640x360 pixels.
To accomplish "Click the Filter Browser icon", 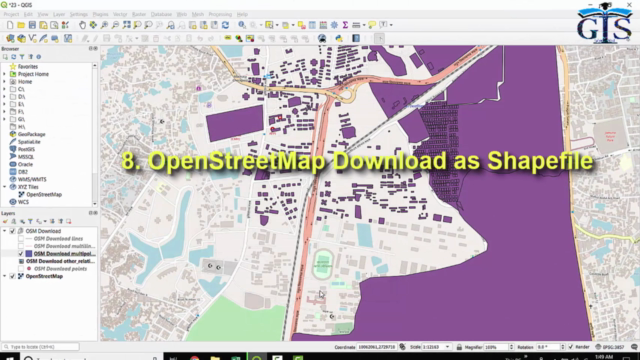I will 22,57.
